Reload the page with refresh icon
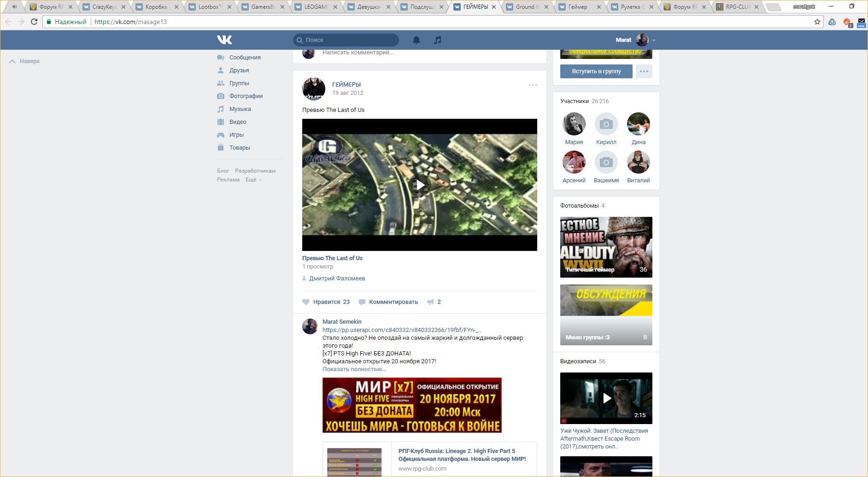Viewport: 868px width, 477px height. (x=34, y=22)
